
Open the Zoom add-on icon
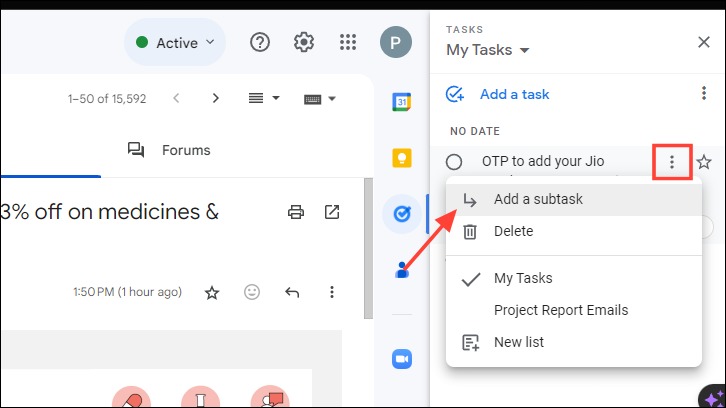tap(402, 359)
